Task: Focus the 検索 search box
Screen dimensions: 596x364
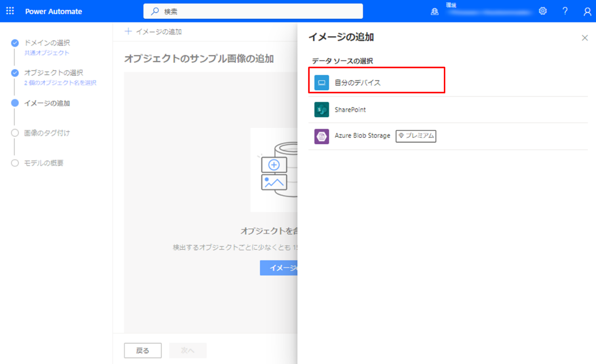Action: click(253, 11)
